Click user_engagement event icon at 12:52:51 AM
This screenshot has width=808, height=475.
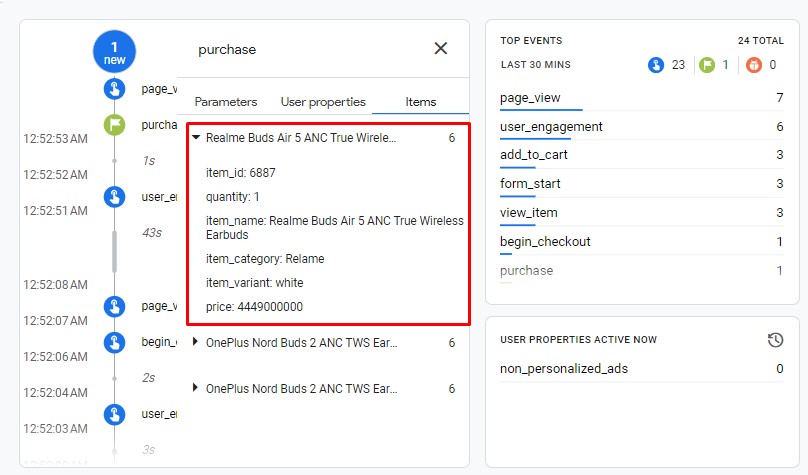(114, 197)
